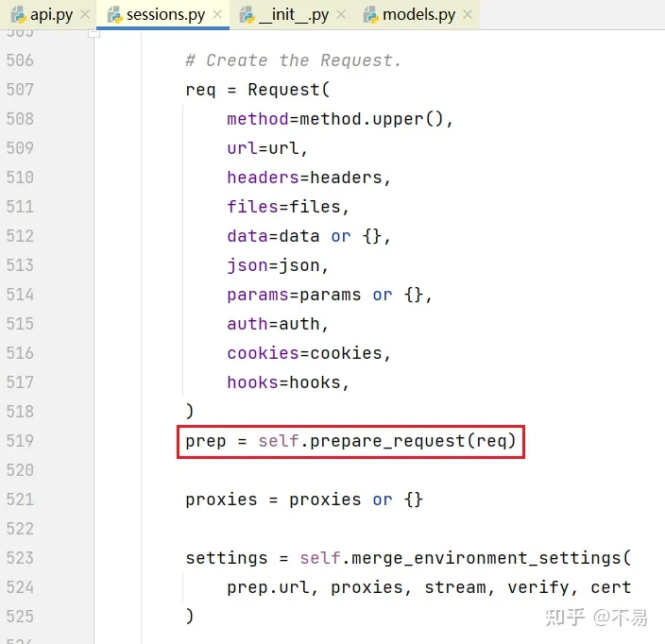Close the sessions.py tab

pos(217,15)
